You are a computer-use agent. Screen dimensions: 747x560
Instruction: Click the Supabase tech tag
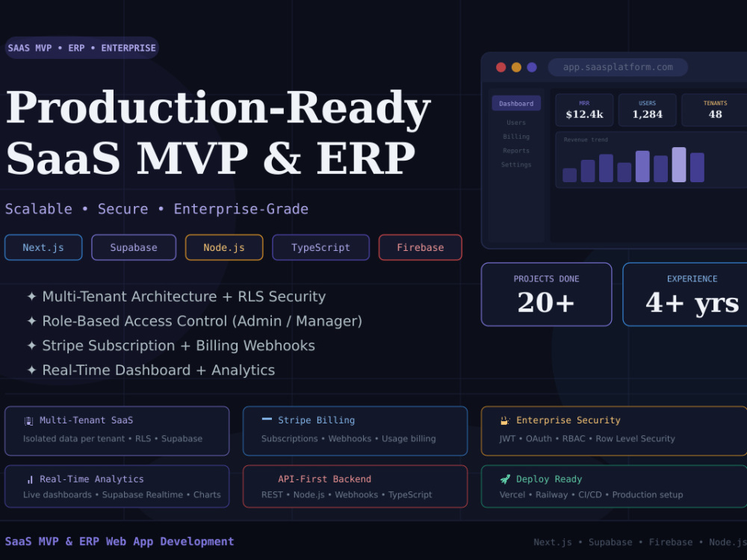(x=134, y=248)
